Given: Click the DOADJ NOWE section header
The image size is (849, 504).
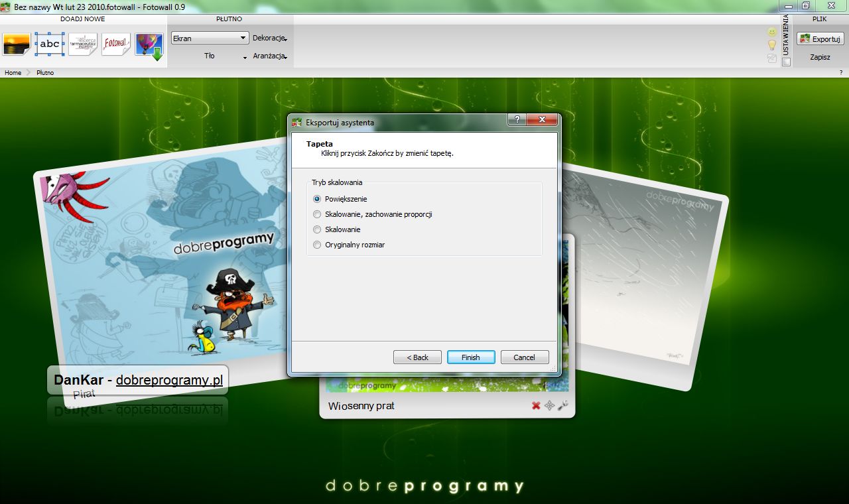Looking at the screenshot, I should point(83,19).
